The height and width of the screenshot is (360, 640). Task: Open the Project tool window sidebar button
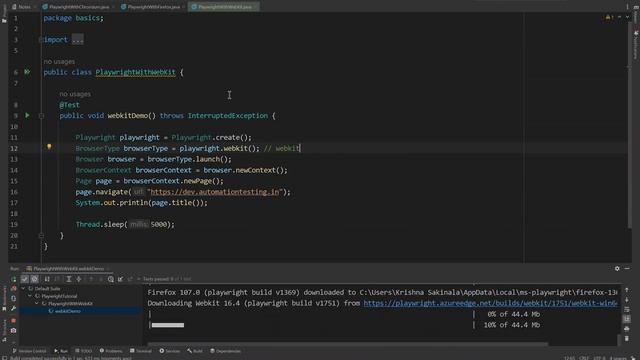tap(4, 14)
